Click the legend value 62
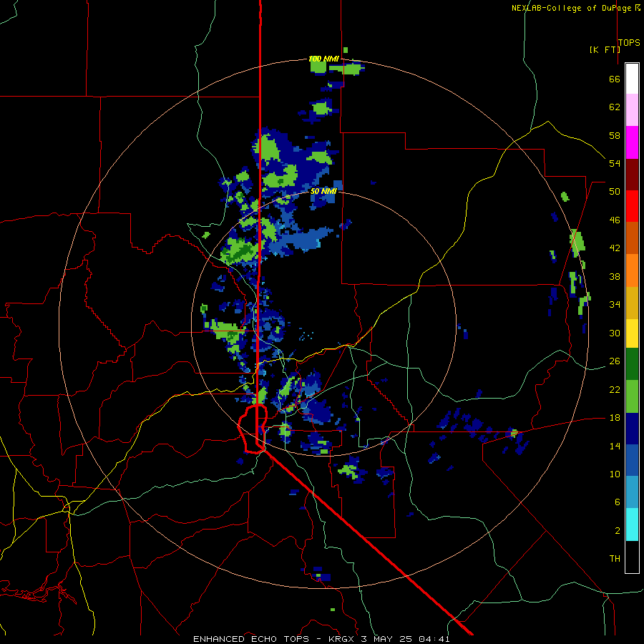This screenshot has width=644, height=644. [x=615, y=107]
